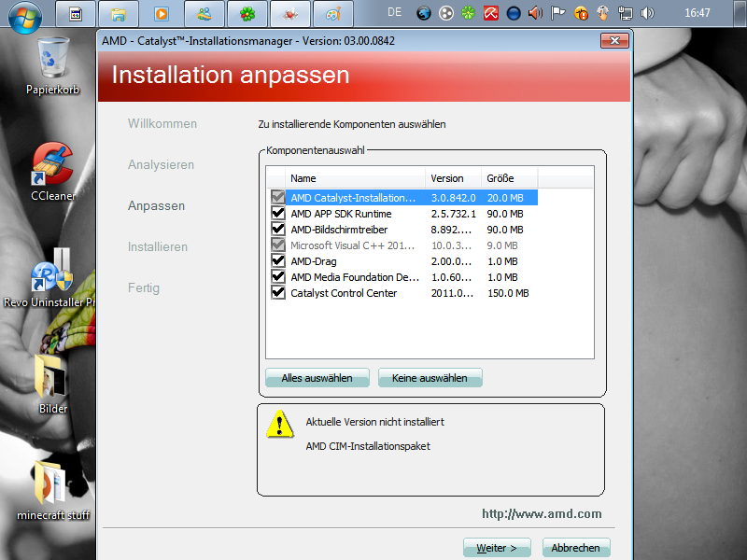Click the system clock showing 16:47

click(x=697, y=13)
